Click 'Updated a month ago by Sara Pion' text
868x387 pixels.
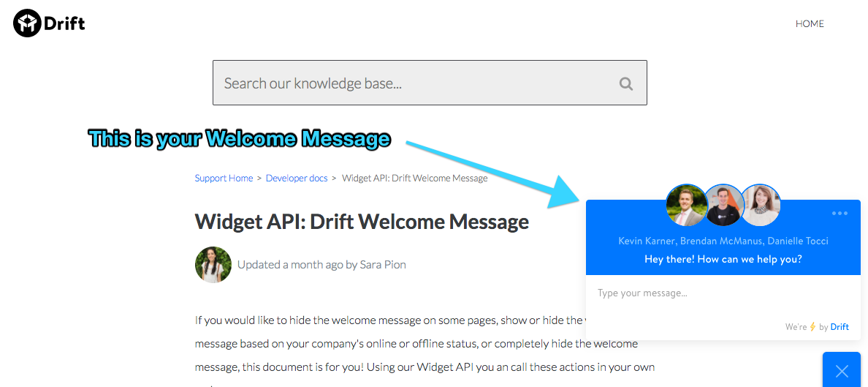[x=321, y=265]
